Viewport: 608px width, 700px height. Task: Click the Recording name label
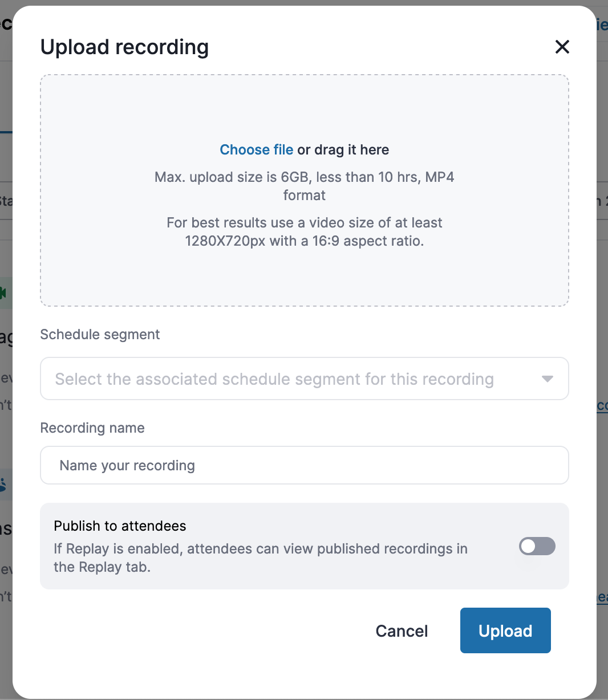[92, 428]
